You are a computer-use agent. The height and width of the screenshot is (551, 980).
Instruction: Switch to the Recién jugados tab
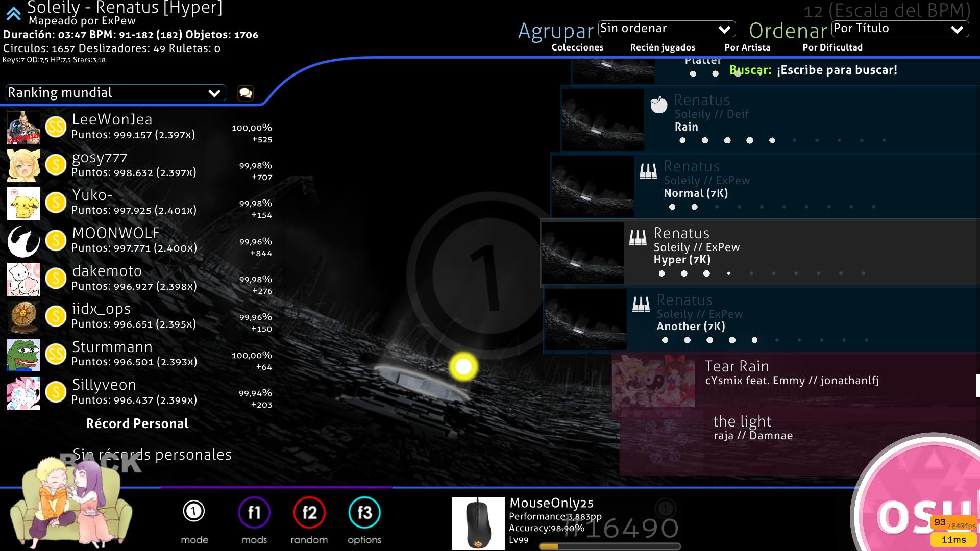663,47
